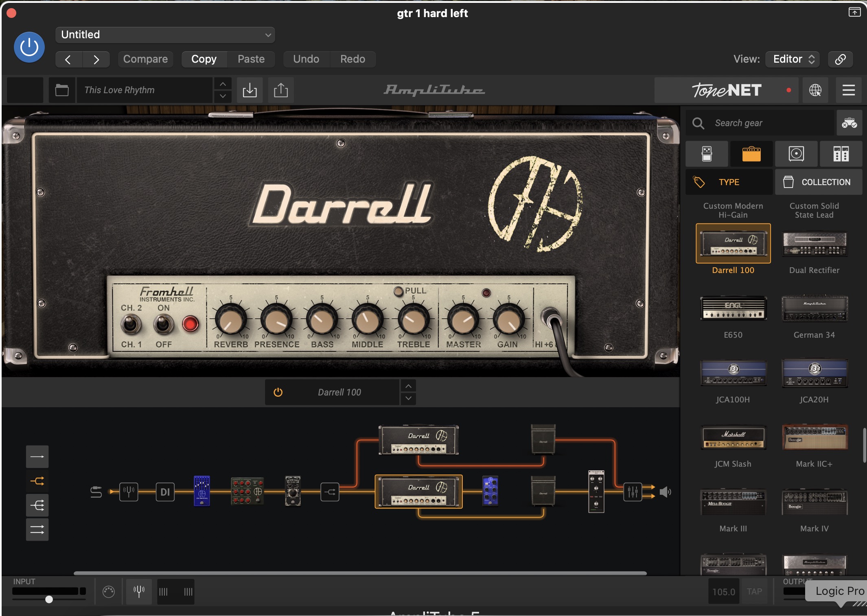The height and width of the screenshot is (616, 867).
Task: Select the JCA100H amp thumbnail
Action: tap(733, 373)
